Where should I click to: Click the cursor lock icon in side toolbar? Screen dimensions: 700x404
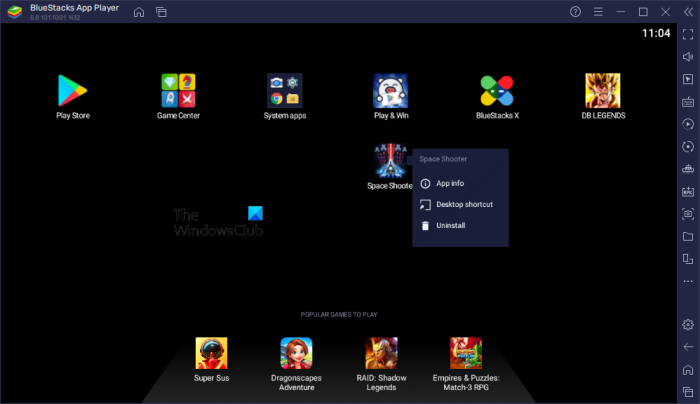pos(688,79)
